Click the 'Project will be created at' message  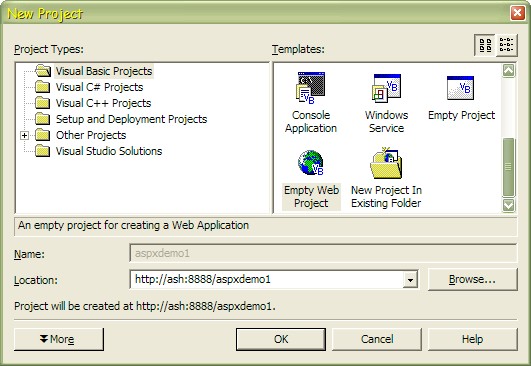pos(145,306)
